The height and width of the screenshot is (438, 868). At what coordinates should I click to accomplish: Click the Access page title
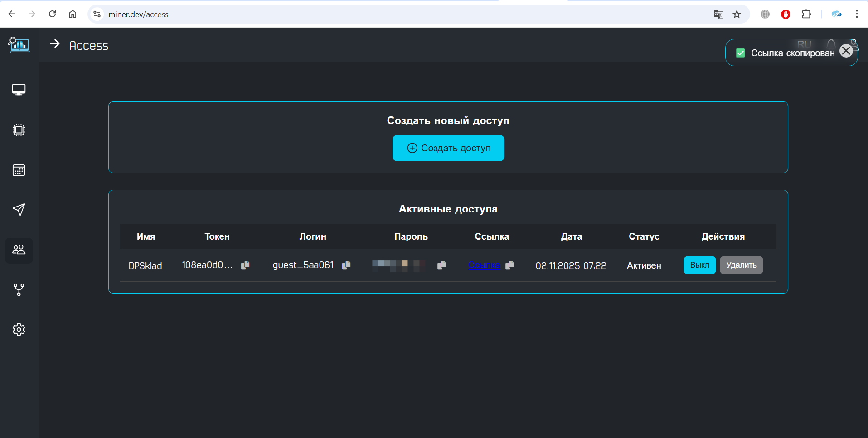point(89,46)
